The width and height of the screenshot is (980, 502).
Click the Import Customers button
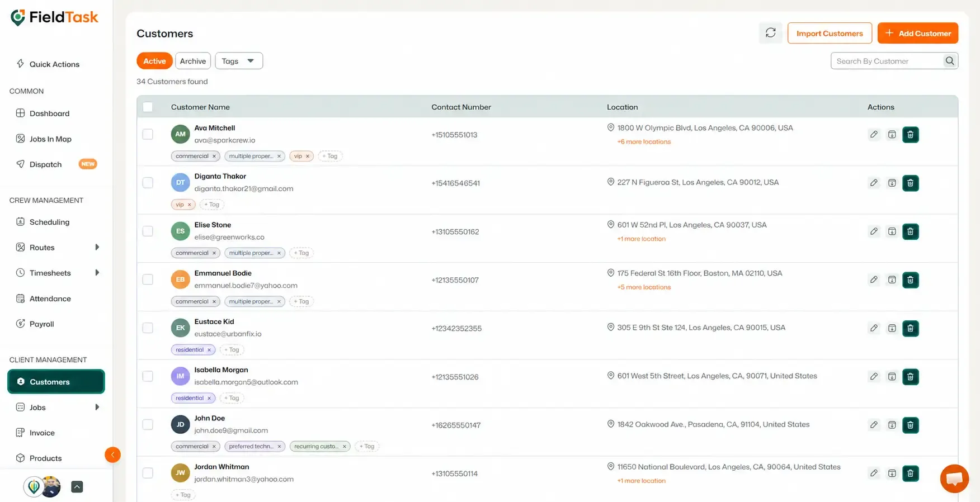[830, 33]
